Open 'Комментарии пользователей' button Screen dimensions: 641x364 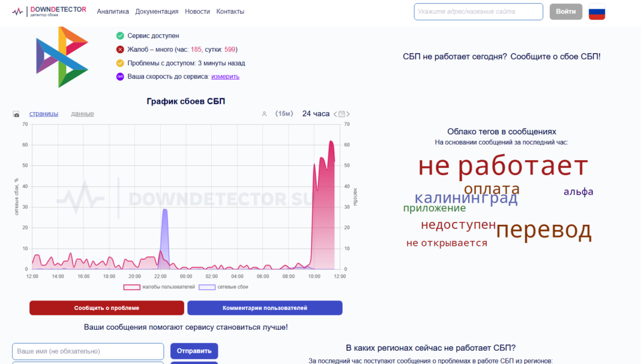(x=265, y=308)
